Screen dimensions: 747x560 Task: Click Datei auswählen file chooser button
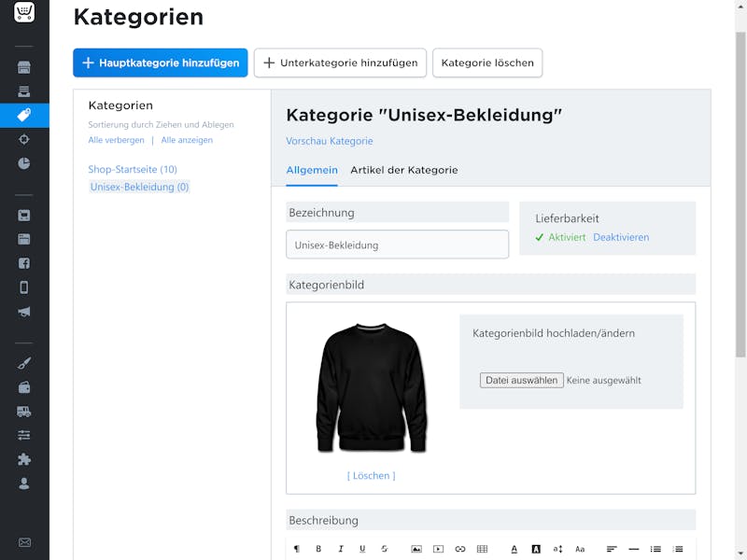click(522, 381)
